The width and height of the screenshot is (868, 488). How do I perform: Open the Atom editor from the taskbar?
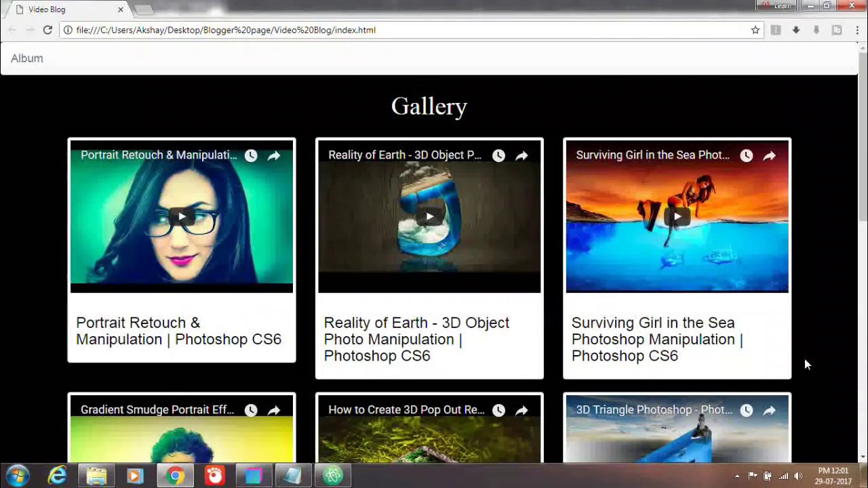click(332, 476)
